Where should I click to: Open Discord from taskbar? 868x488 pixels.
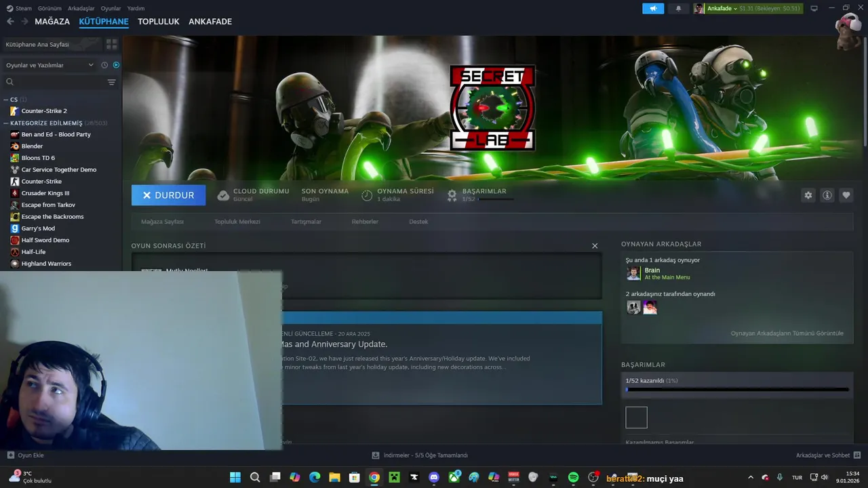434,478
